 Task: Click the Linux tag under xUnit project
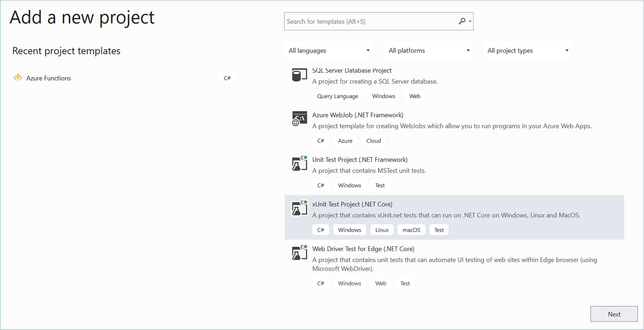(382, 230)
